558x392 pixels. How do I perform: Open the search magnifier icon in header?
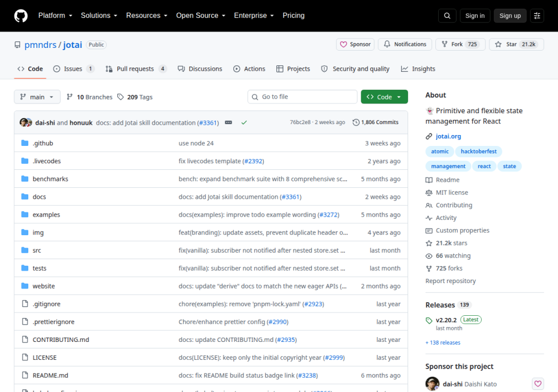(x=447, y=16)
